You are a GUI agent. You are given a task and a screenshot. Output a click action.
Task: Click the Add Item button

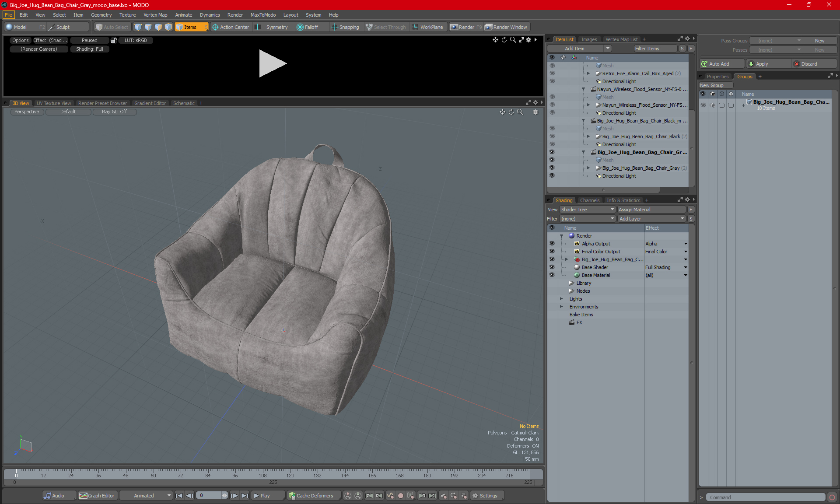coord(574,49)
